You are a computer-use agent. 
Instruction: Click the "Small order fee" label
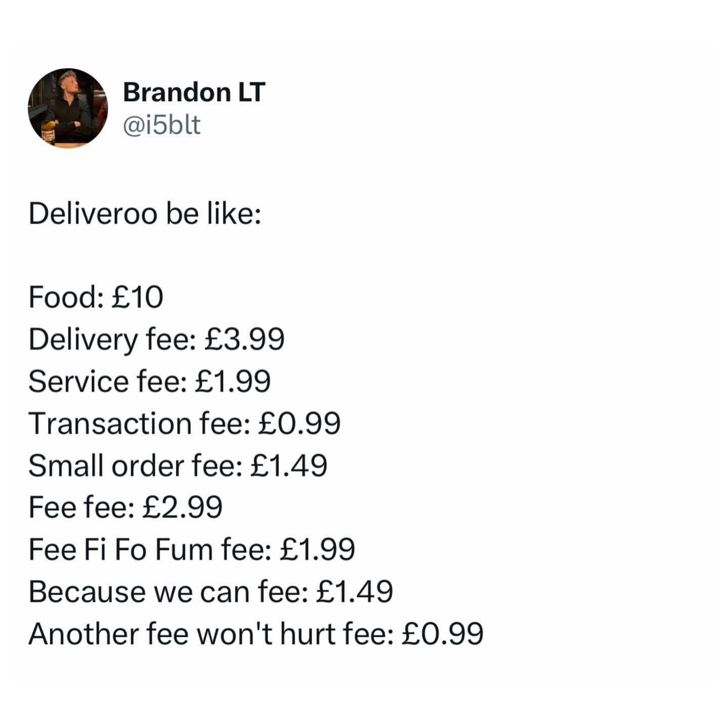[x=135, y=466]
